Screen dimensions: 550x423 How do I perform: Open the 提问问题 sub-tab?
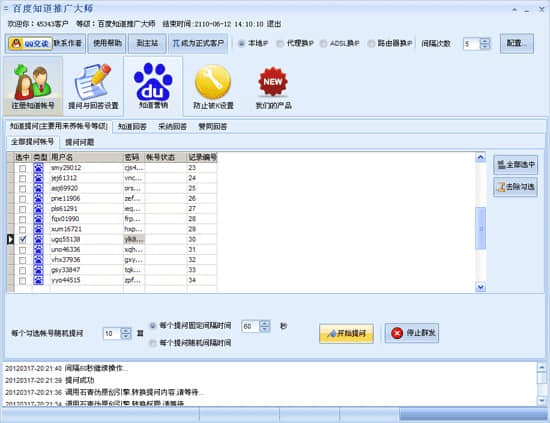pos(80,142)
